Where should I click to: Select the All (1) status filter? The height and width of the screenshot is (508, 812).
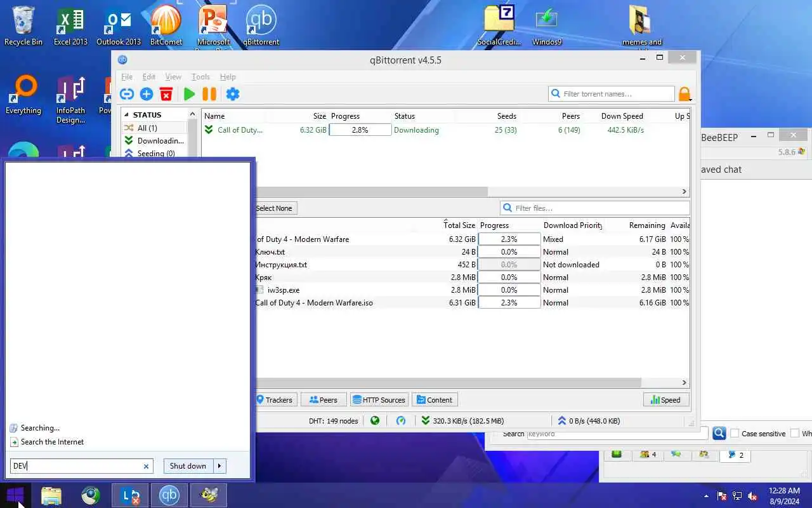154,128
